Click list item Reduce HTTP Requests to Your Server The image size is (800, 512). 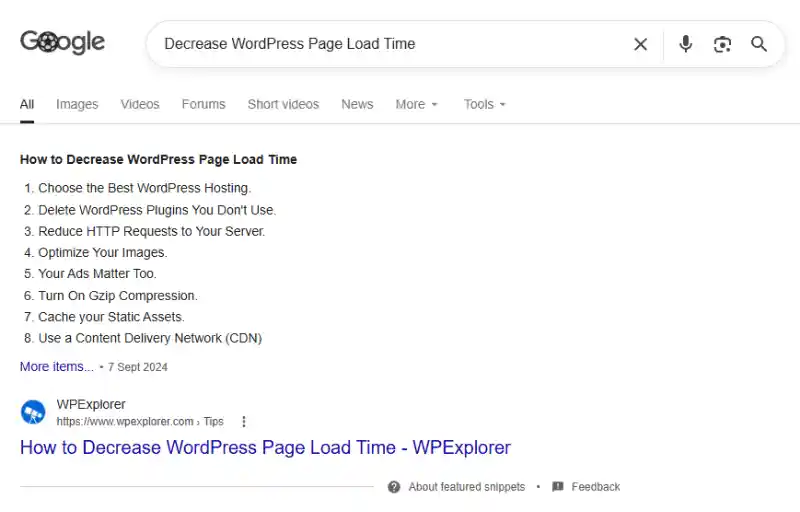152,232
